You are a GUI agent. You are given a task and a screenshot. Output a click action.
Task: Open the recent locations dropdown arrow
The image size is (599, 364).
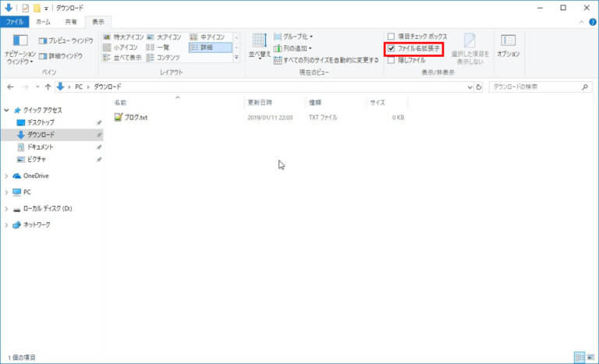[x=37, y=87]
